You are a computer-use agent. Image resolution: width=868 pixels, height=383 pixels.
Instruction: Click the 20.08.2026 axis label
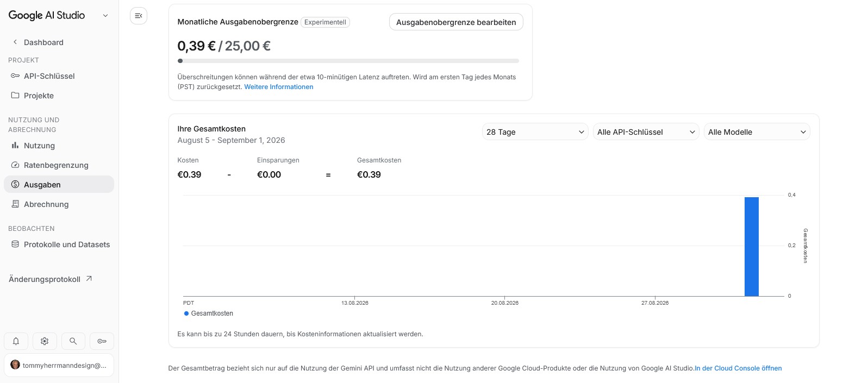pos(505,303)
